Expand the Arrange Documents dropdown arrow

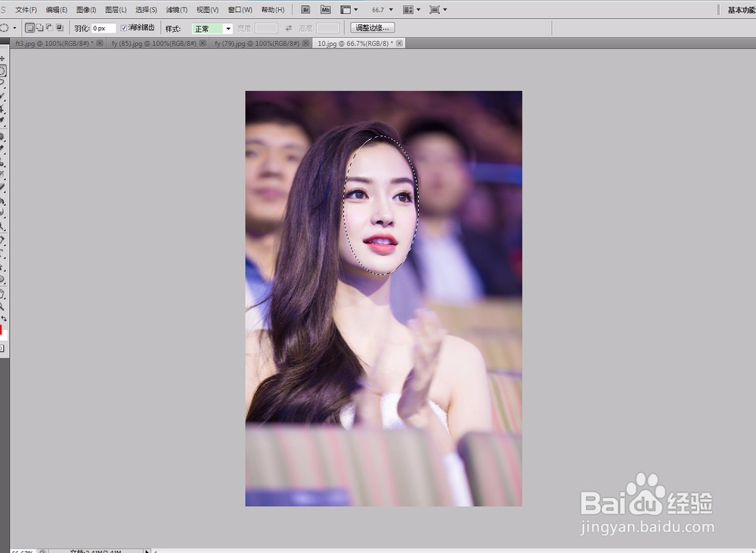point(419,9)
